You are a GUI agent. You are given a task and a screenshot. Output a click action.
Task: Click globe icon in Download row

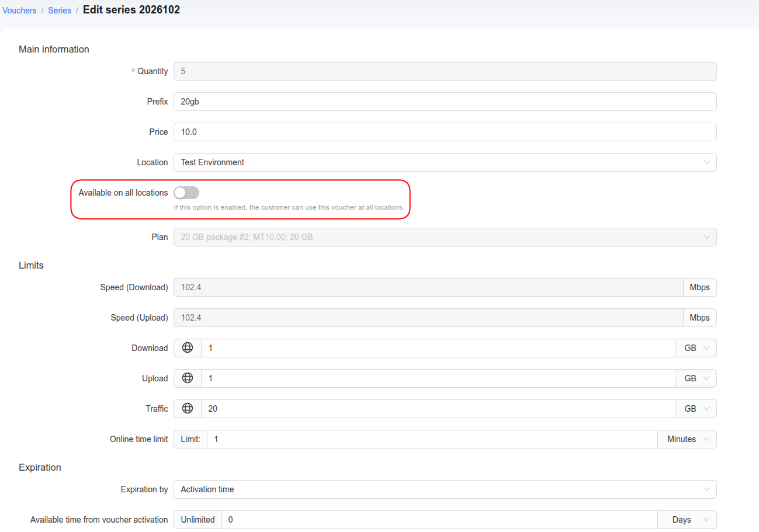(x=188, y=347)
